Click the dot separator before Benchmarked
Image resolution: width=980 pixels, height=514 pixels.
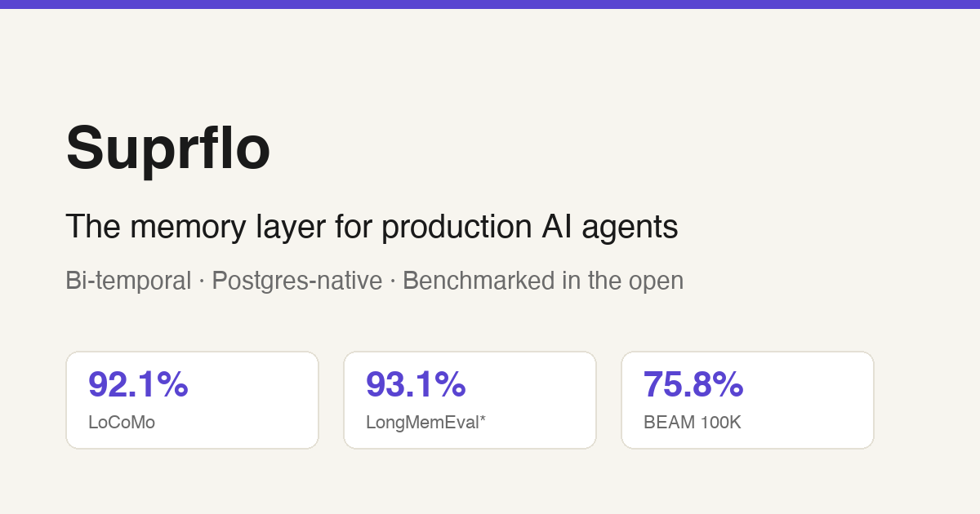tap(393, 281)
